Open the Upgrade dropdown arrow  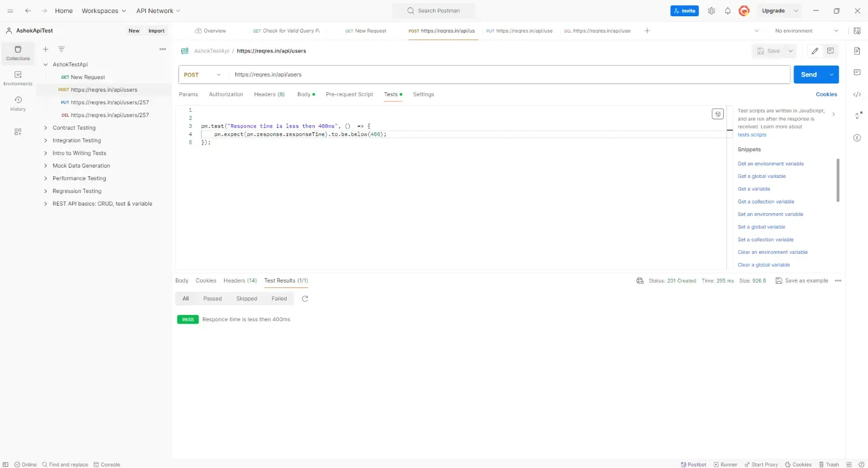point(796,11)
